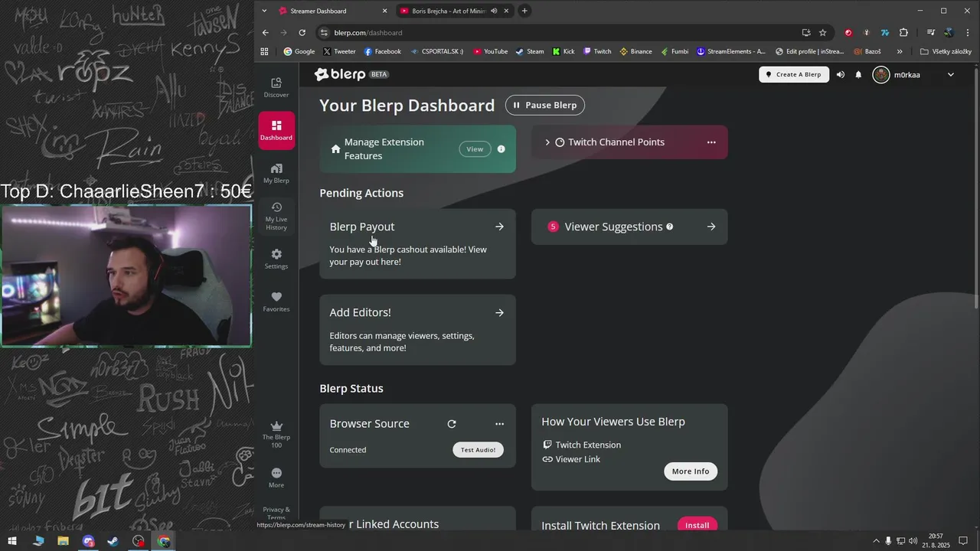Open Steam from the taskbar
This screenshot has width=980, height=551.
113,541
